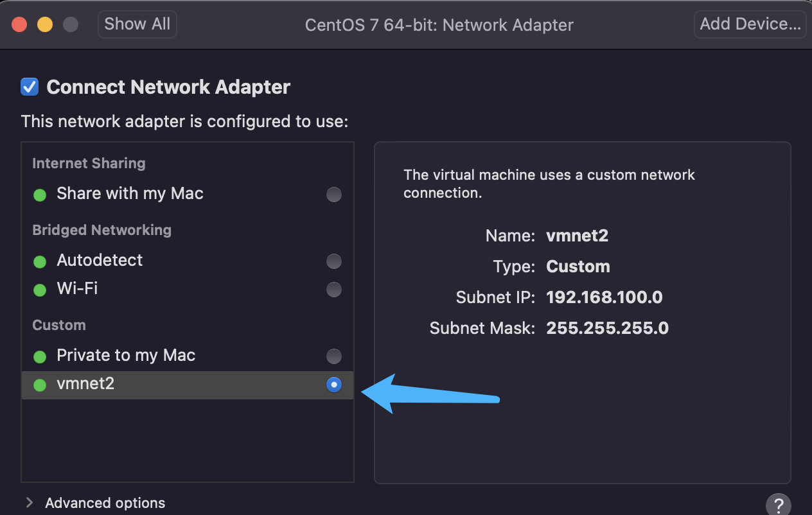Screen dimensions: 812x515
Task: Click the Advanced options label
Action: pyautogui.click(x=105, y=503)
